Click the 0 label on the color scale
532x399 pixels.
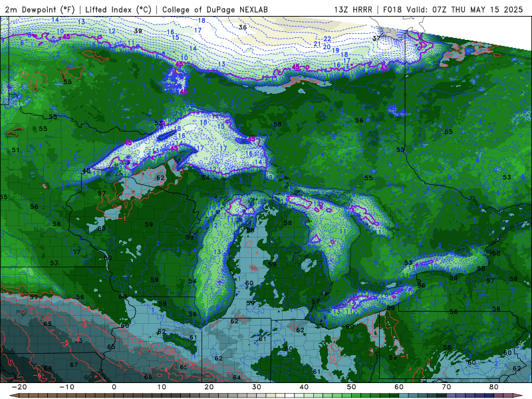[x=114, y=387]
